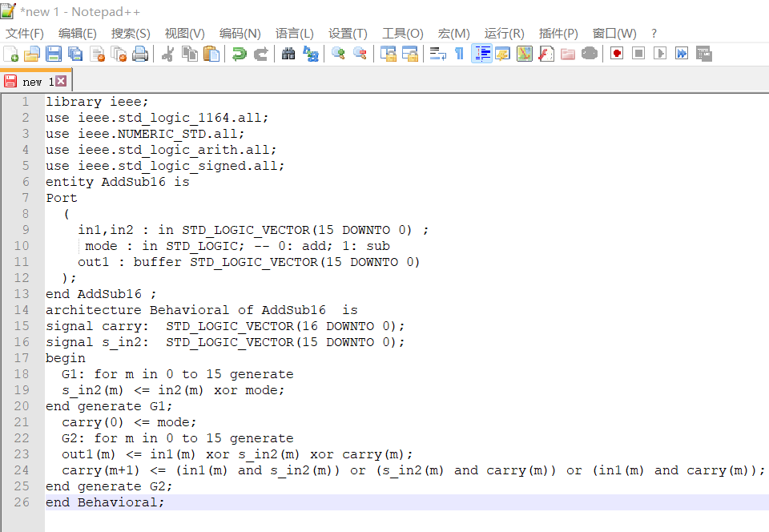Screen dimensions: 769x532
Task: Zoom in on the editor text
Action: coord(338,54)
